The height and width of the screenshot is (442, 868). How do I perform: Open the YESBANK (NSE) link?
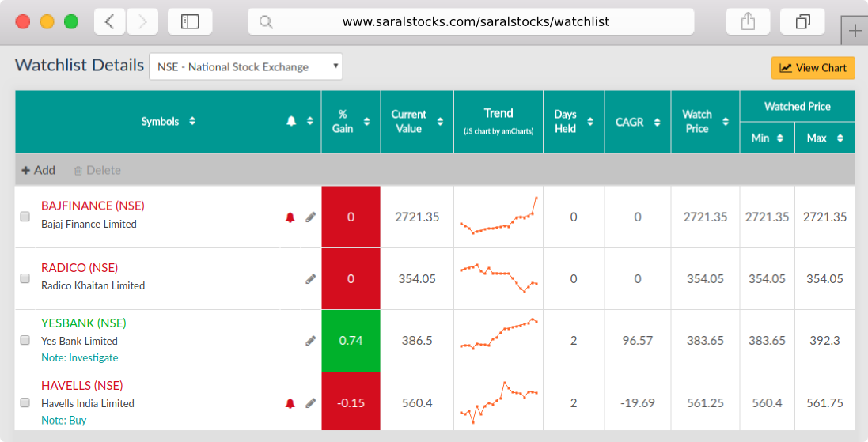[x=84, y=323]
